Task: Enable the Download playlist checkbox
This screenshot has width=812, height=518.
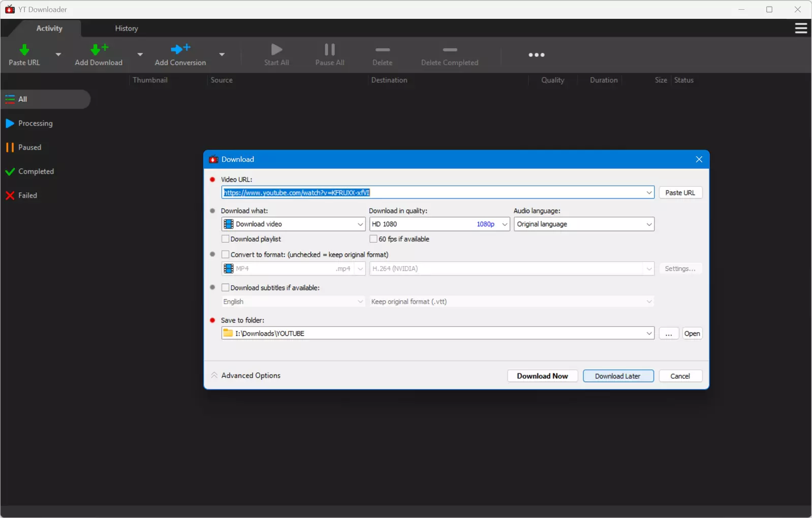Action: 225,239
